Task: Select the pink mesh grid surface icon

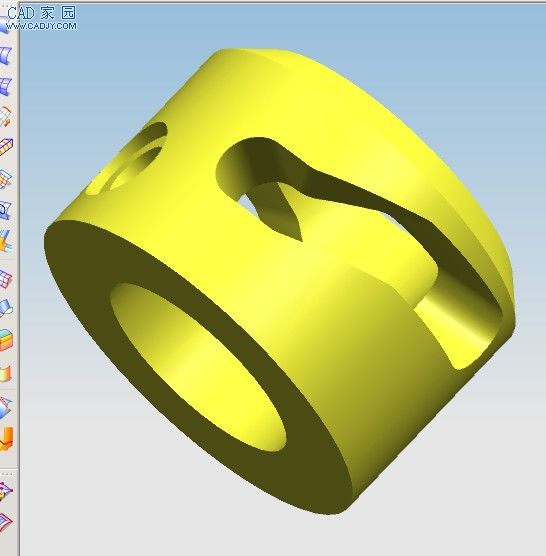Action: point(6,279)
